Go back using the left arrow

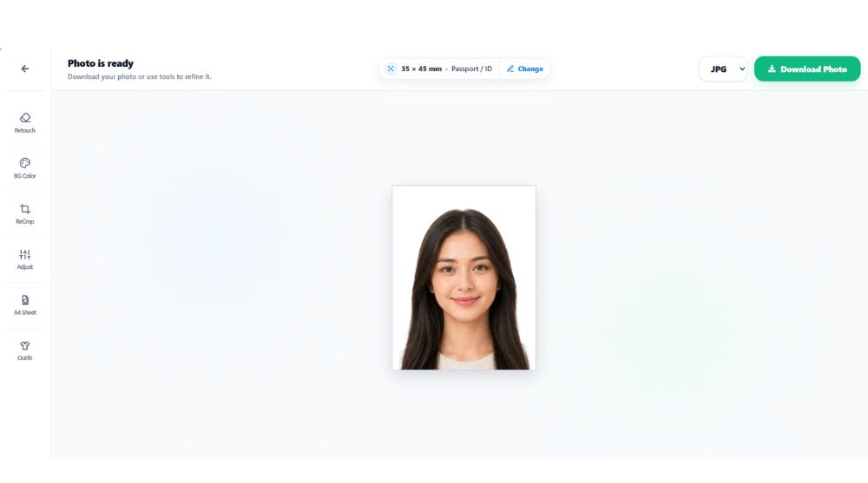click(25, 69)
